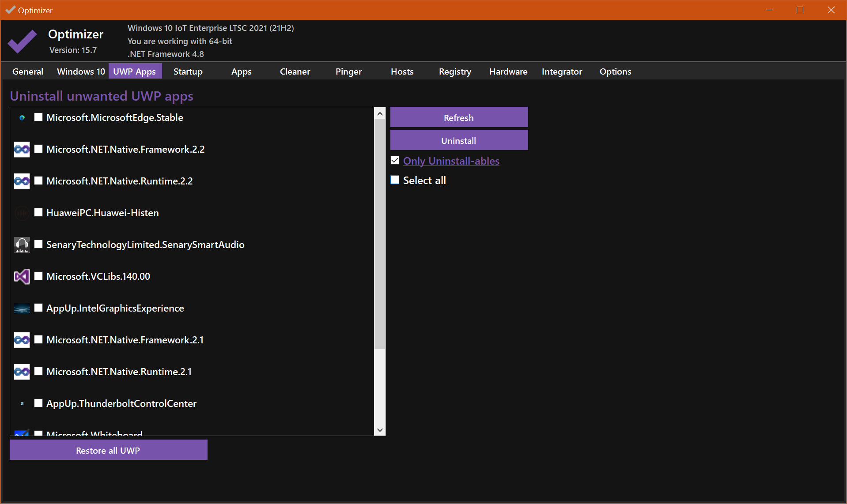
Task: Click the SenarySmartAudio headphone icon
Action: pyautogui.click(x=22, y=245)
